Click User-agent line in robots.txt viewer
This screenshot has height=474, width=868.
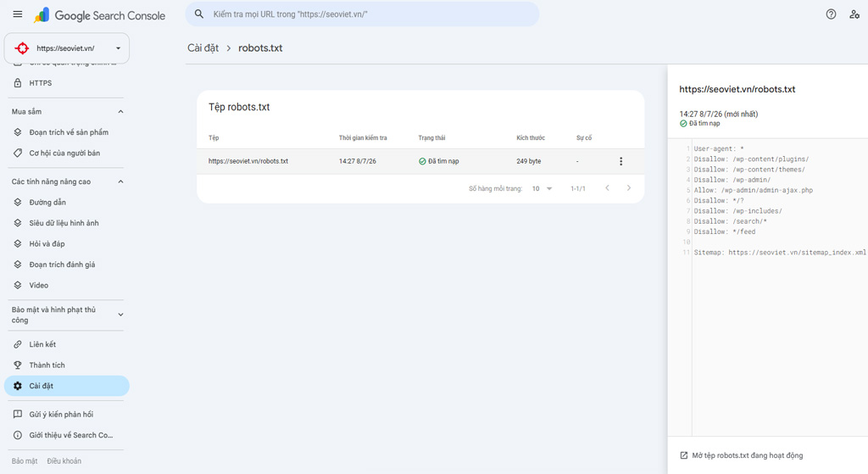tap(719, 149)
